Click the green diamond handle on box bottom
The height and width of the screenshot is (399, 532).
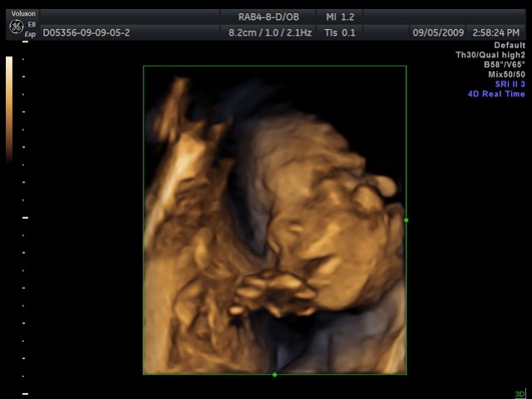tap(275, 375)
